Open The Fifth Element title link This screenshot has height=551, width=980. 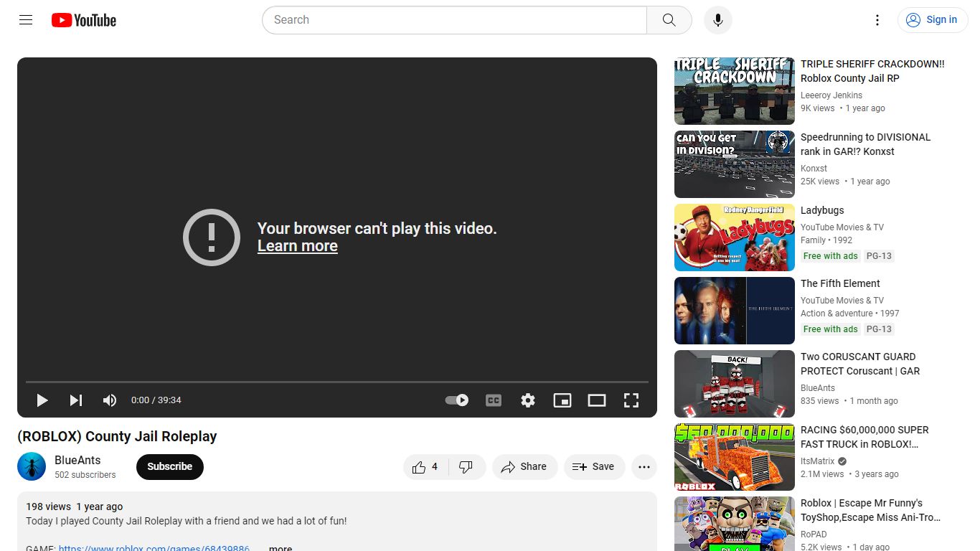840,283
